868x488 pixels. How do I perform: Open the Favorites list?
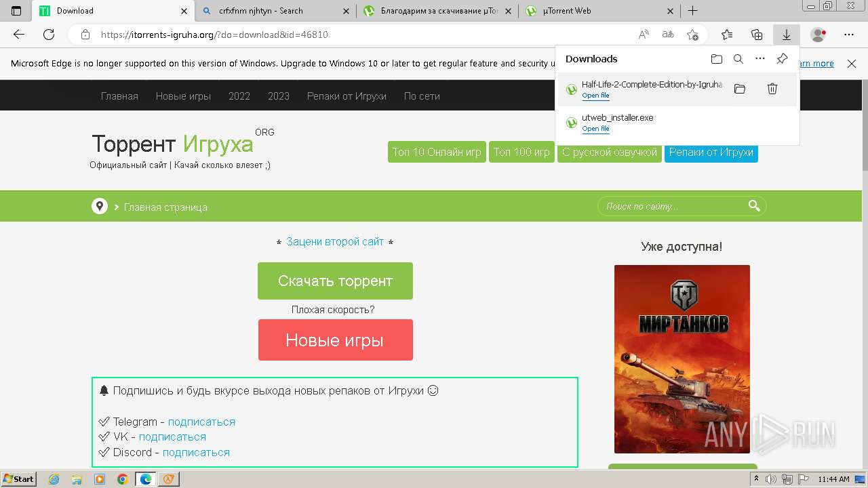point(727,35)
